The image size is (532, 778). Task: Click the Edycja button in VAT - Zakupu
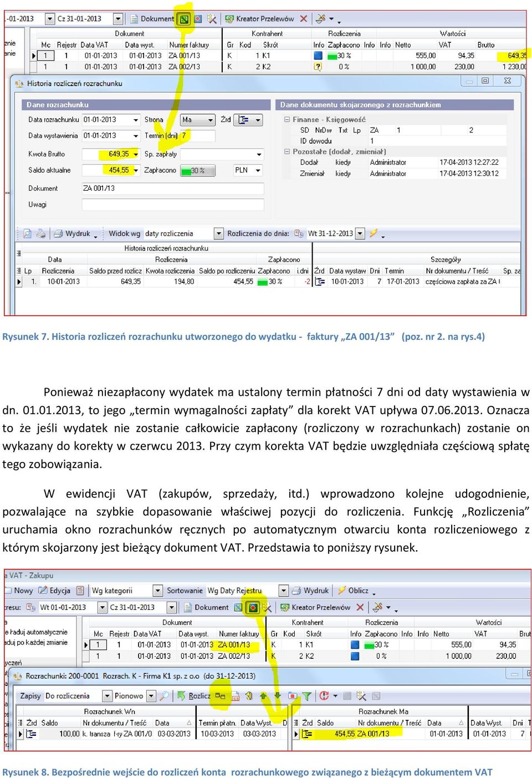tap(54, 591)
